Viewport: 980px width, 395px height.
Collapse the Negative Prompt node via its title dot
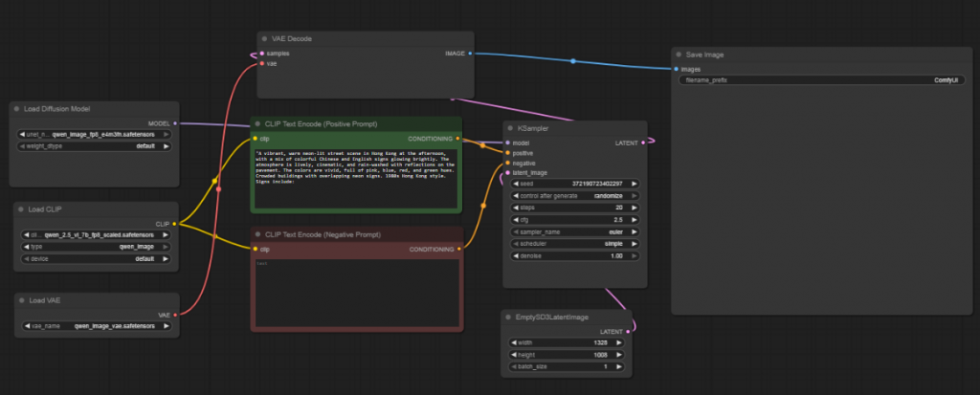point(257,234)
